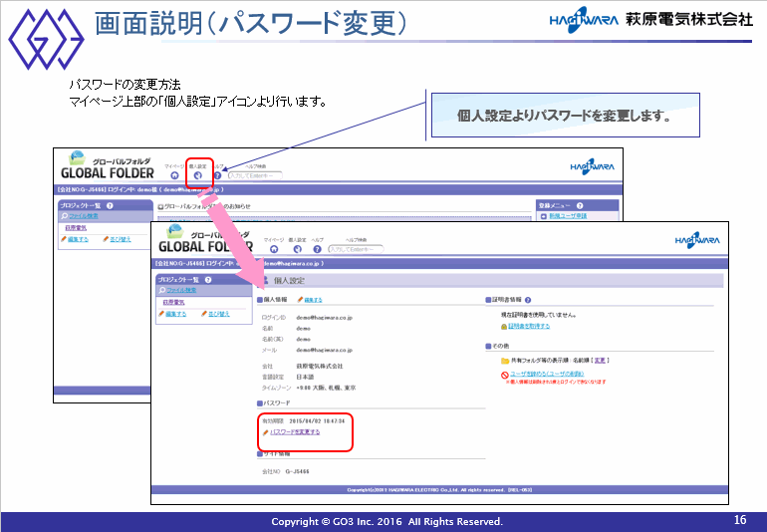Click ユーザを辞める(ユーザの削除) link
767x532 pixels.
point(547,374)
